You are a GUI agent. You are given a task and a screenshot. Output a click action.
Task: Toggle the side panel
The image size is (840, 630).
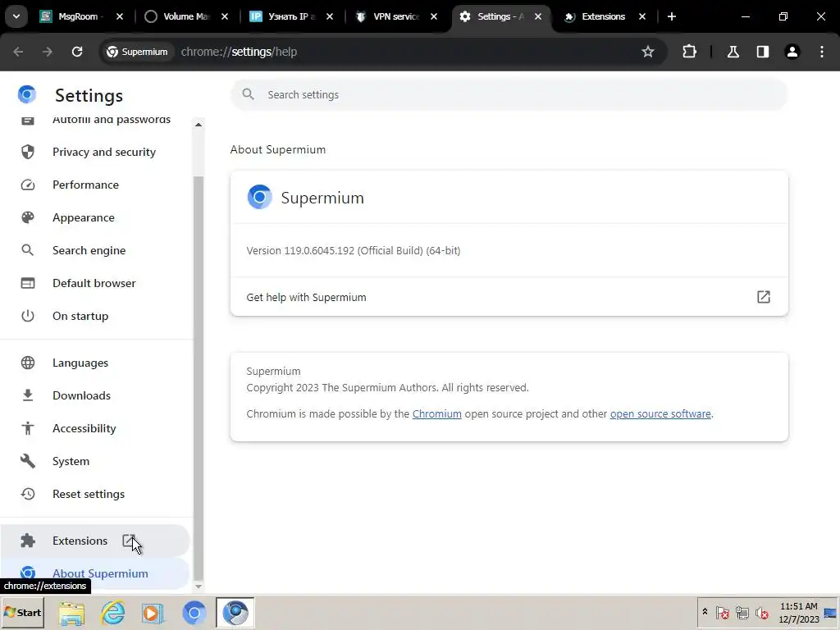(x=763, y=52)
